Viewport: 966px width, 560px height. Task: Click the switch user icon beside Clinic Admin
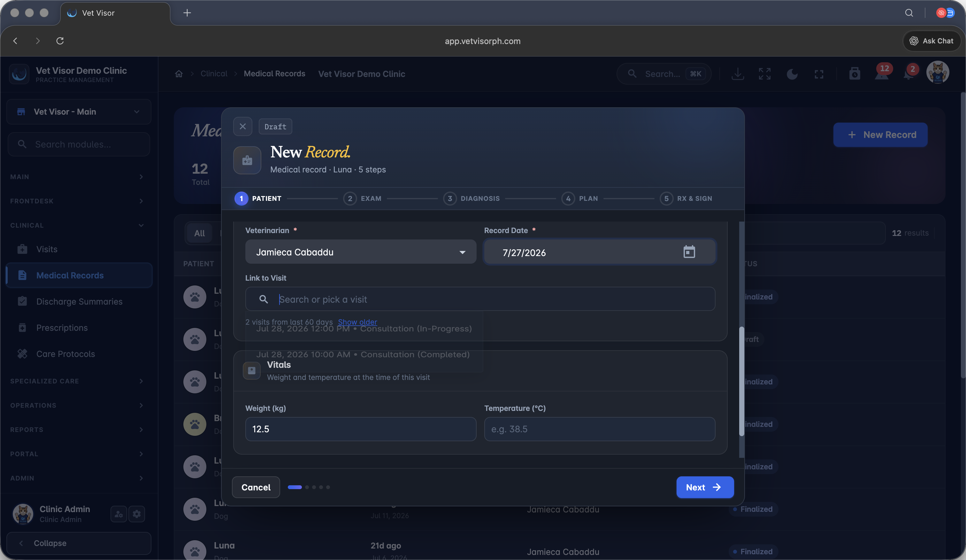119,514
